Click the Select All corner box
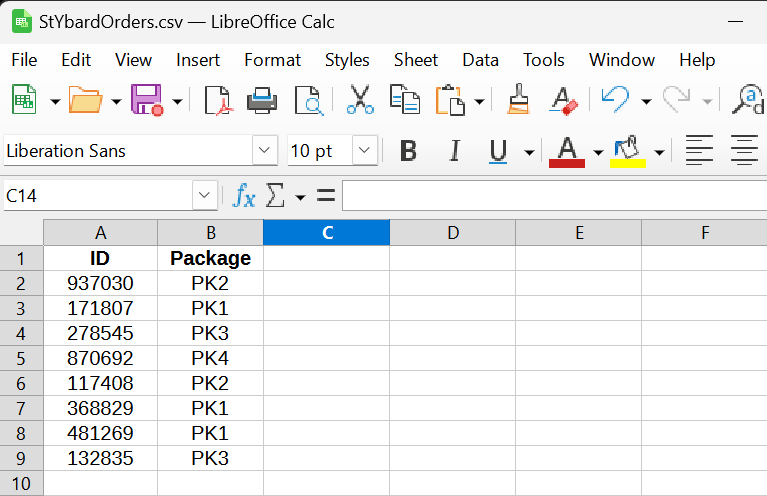Screen dimensions: 767x496 click(x=22, y=232)
